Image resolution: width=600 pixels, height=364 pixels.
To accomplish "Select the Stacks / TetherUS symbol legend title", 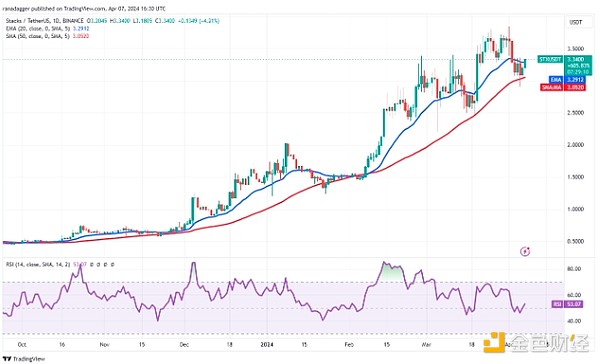I will point(45,21).
